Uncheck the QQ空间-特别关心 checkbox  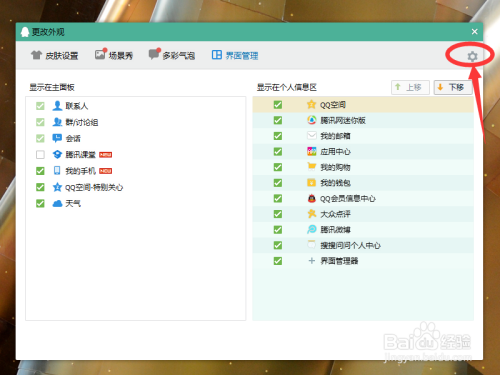tap(40, 187)
